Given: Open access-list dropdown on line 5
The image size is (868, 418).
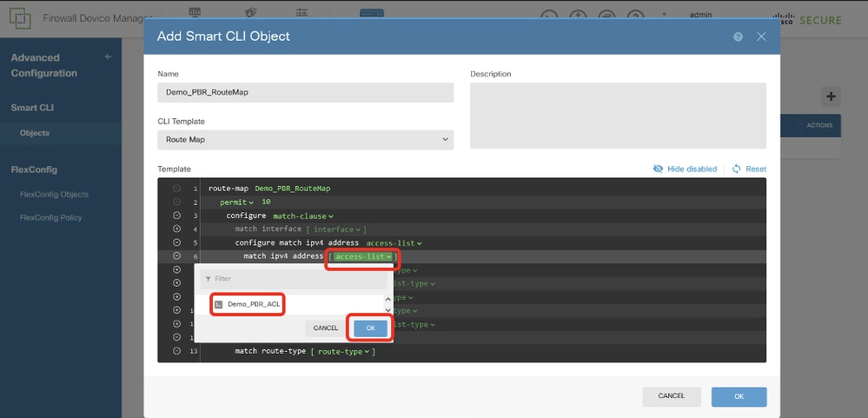Looking at the screenshot, I should click(x=394, y=243).
